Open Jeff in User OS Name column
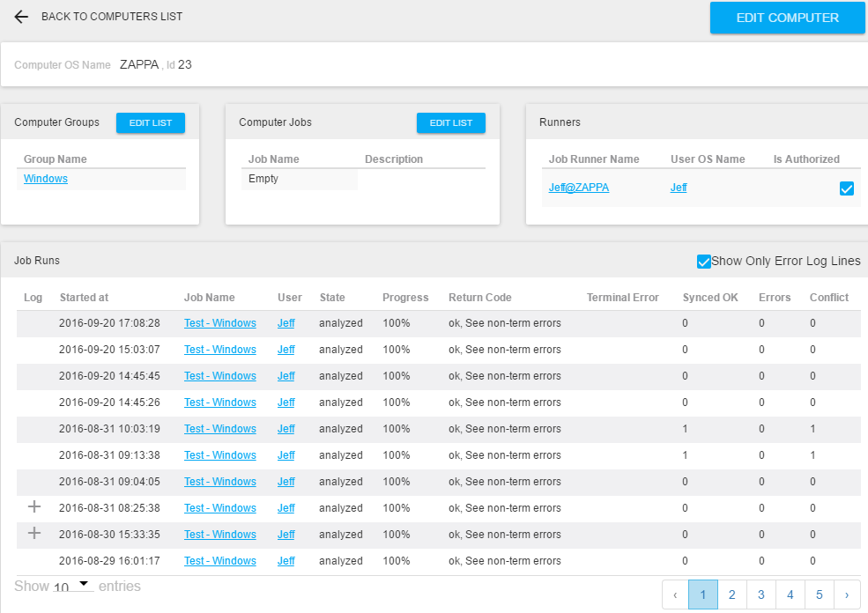Viewport: 868px width, 613px height. click(x=679, y=188)
